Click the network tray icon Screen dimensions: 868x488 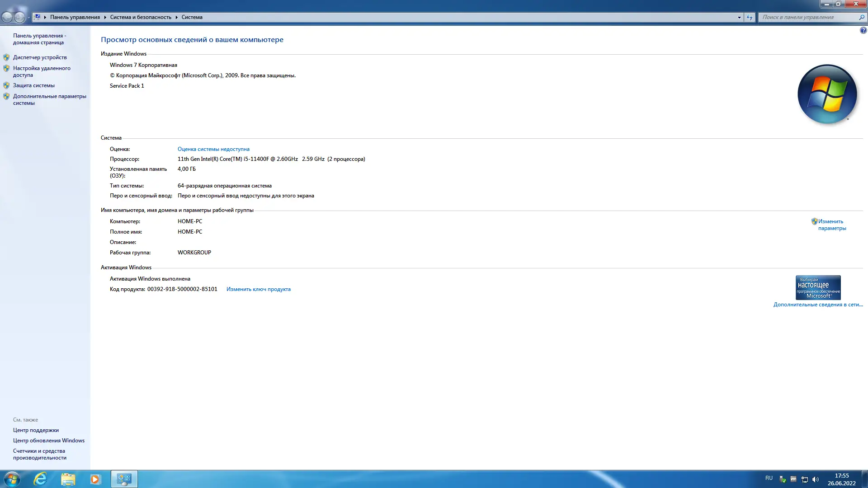(x=805, y=479)
